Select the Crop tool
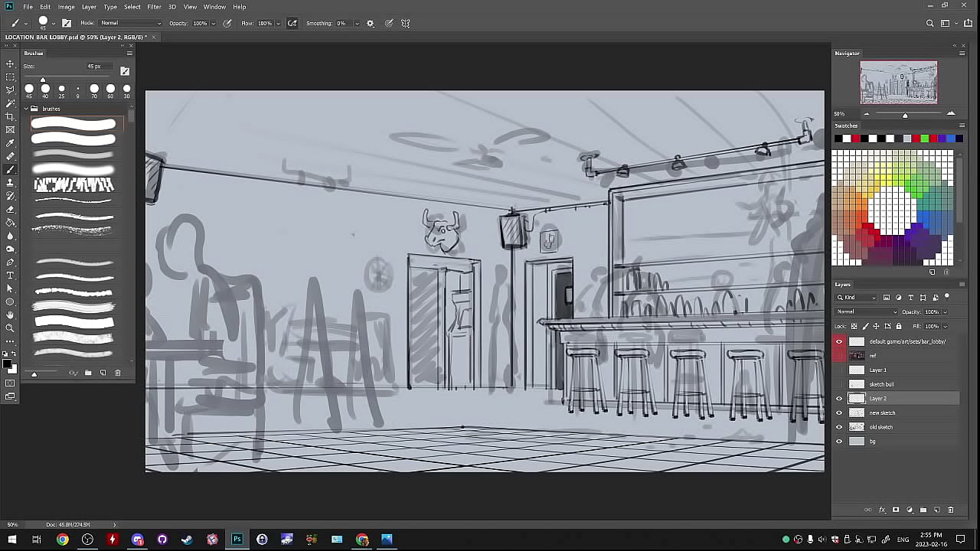The width and height of the screenshot is (980, 551). tap(10, 116)
